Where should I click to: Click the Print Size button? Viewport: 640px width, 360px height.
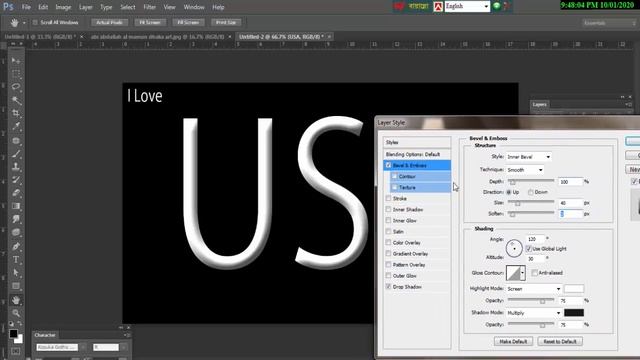click(x=226, y=22)
